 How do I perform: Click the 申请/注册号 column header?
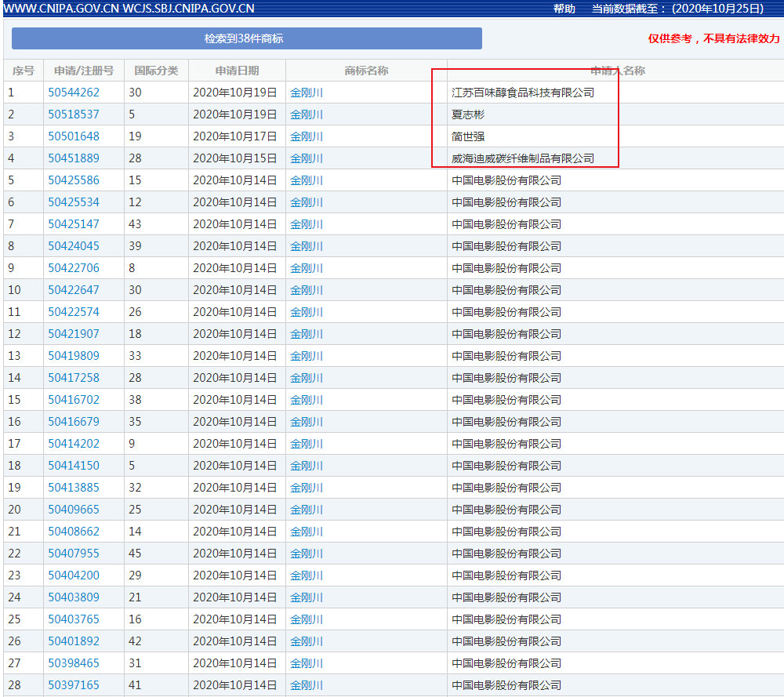pos(84,71)
